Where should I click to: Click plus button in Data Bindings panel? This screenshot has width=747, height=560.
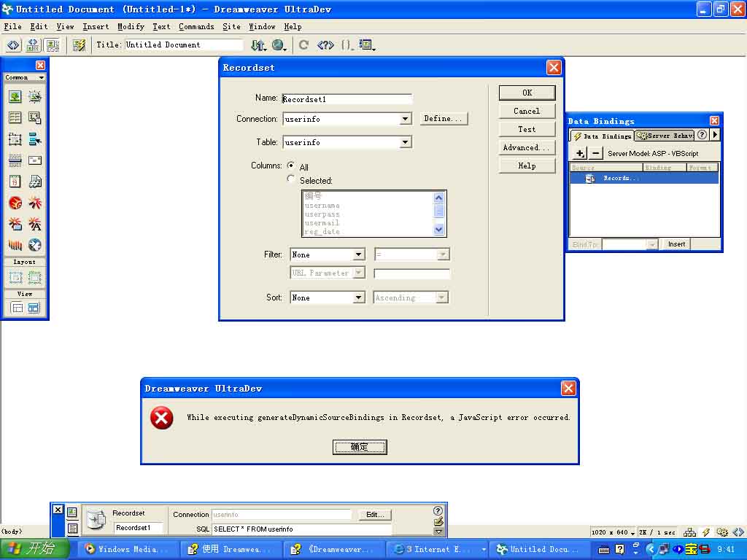580,153
